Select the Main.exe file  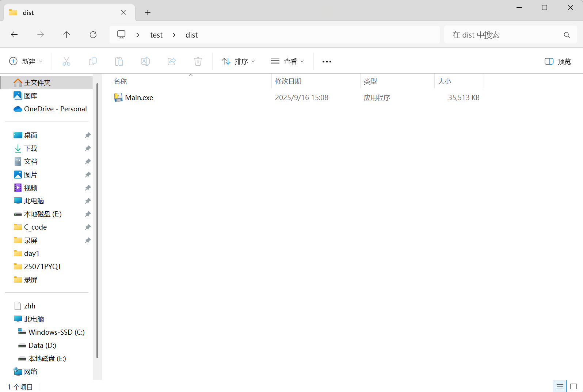pyautogui.click(x=139, y=97)
